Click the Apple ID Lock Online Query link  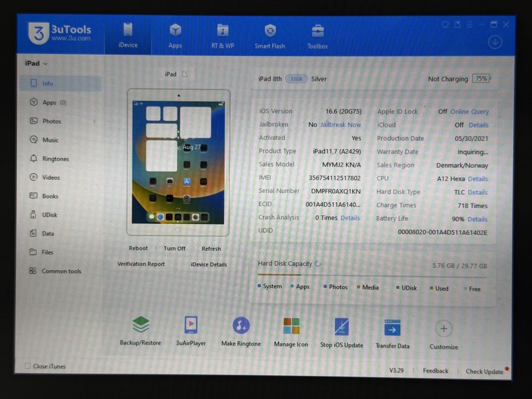(469, 112)
